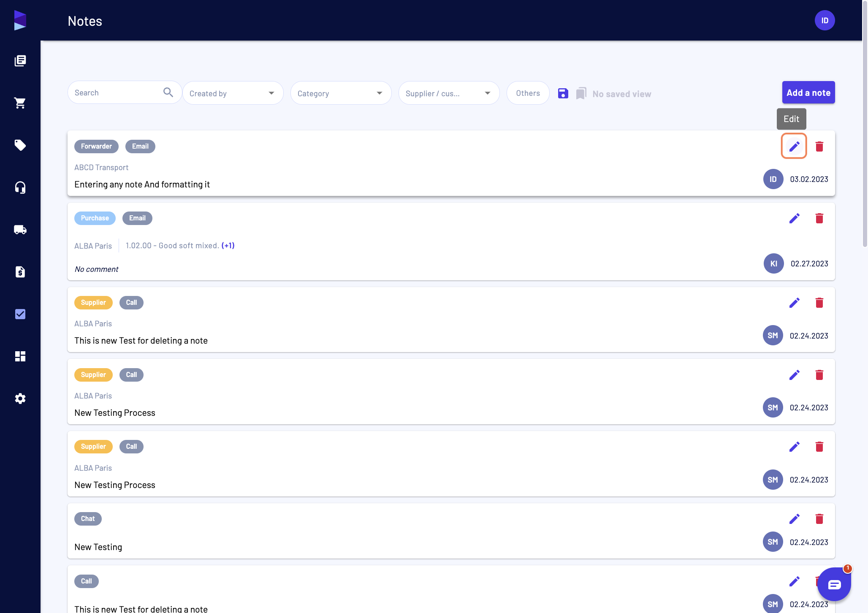Screen dimensions: 868x613
Task: Open saved views bookmark icon
Action: coord(581,93)
